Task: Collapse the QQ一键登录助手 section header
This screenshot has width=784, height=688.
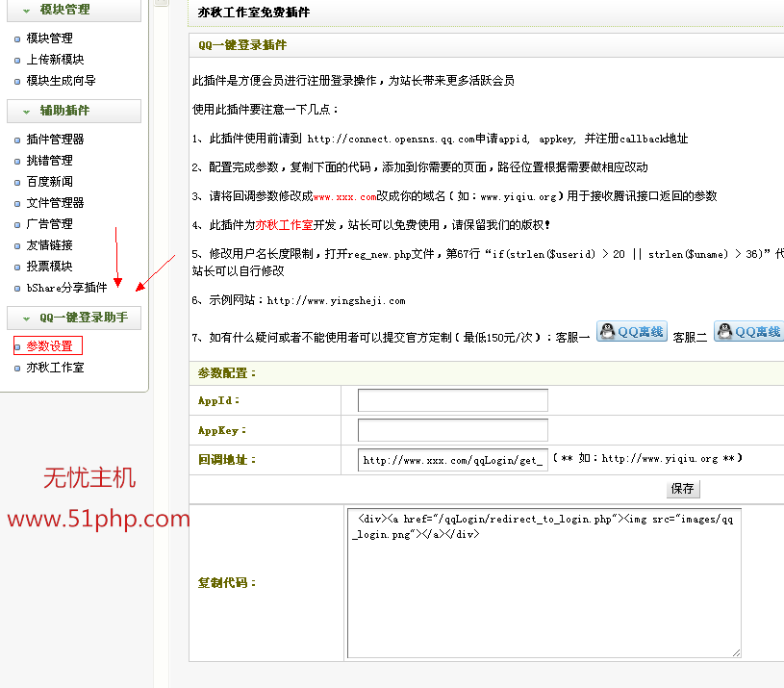Action: coord(74,318)
